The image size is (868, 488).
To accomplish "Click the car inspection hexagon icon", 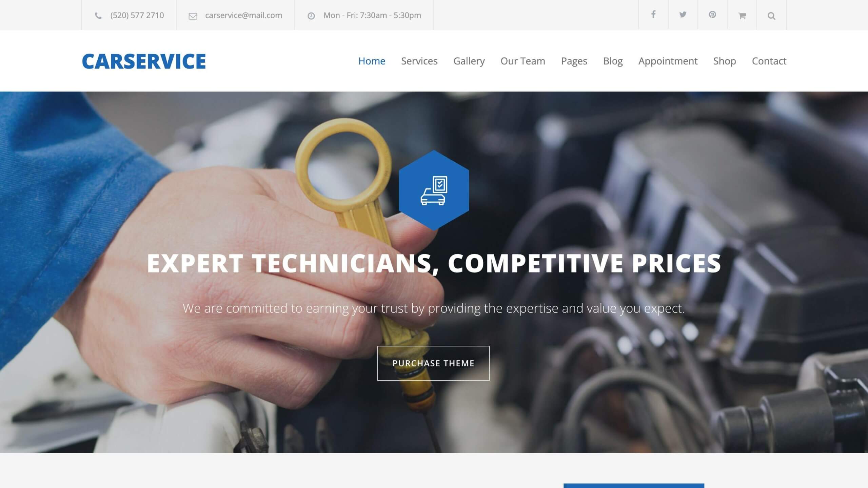I will [433, 189].
